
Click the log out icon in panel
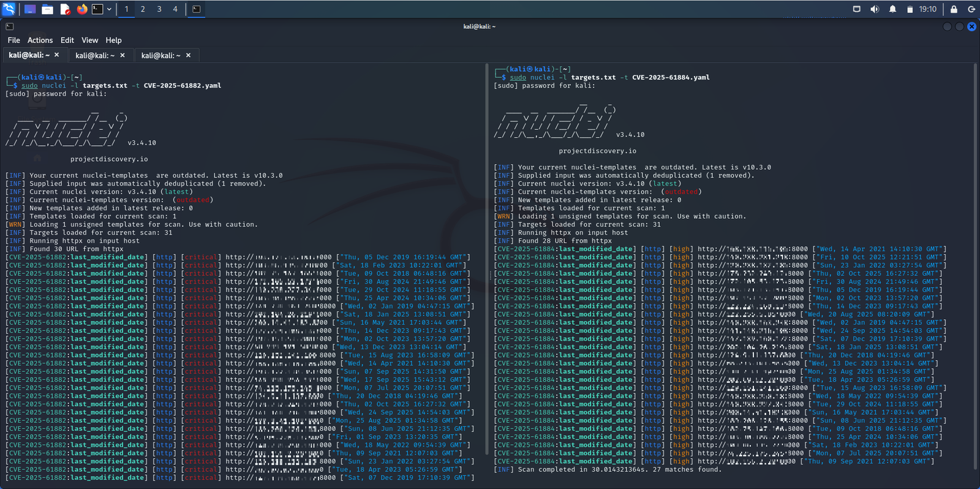pyautogui.click(x=971, y=9)
